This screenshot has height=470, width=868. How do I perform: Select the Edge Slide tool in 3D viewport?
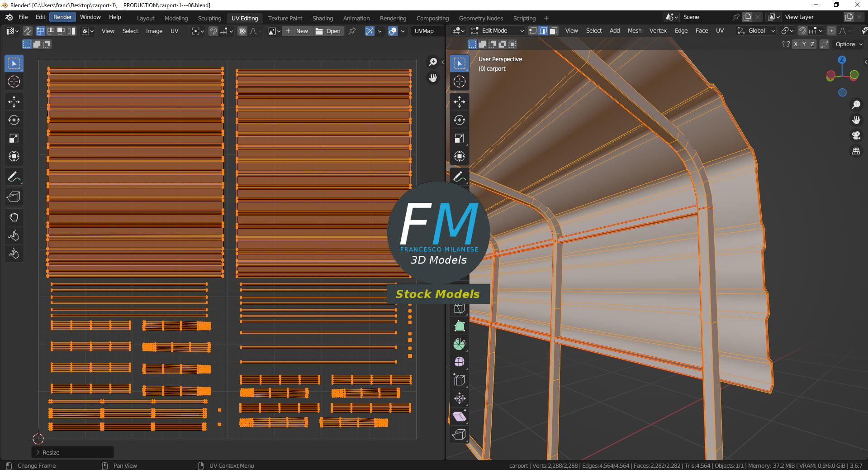point(460,380)
